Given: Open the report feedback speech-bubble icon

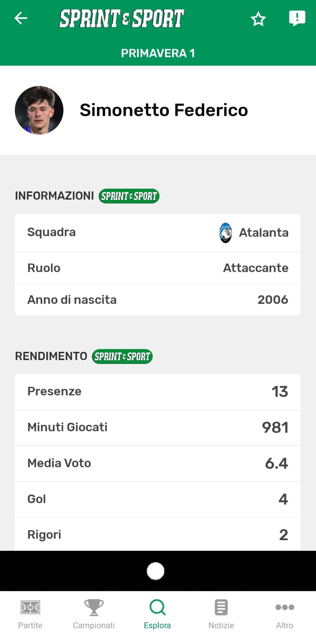Looking at the screenshot, I should pos(297,18).
